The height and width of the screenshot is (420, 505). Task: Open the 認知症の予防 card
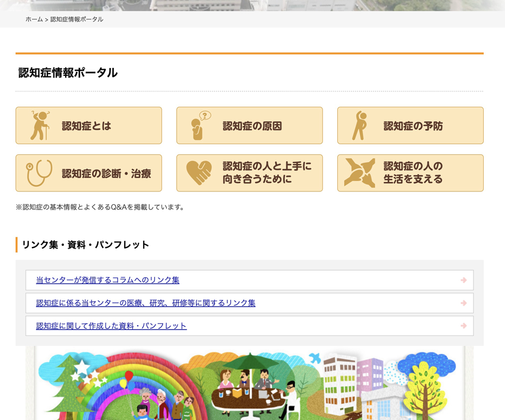click(410, 125)
